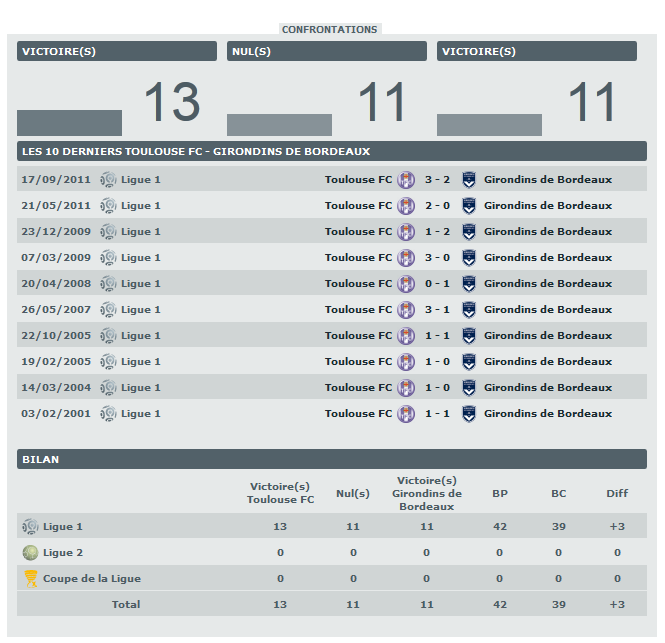Click Ligue 1 logo beside 03/02/2001
665x643 pixels.
click(109, 414)
